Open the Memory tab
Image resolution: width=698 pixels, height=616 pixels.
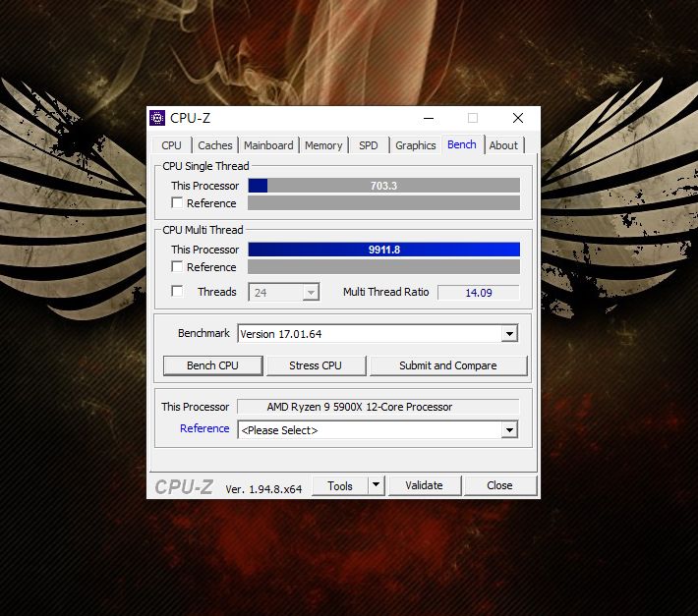coord(323,145)
